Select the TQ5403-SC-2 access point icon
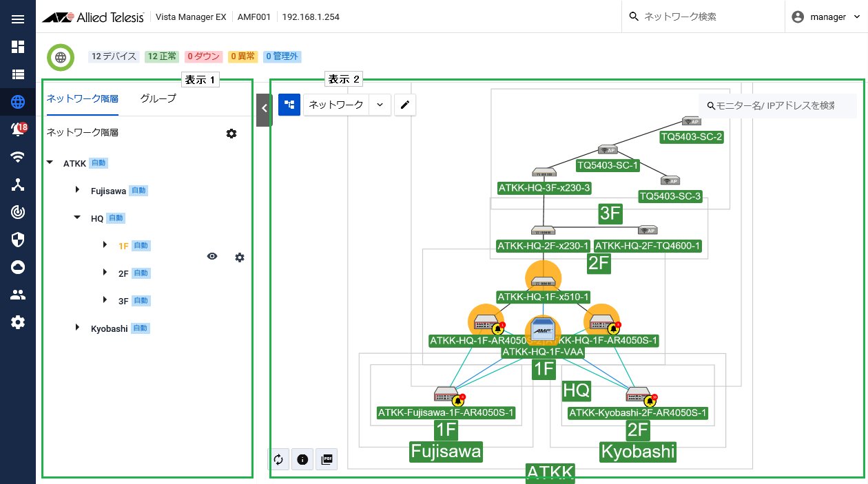The image size is (868, 484). (x=692, y=121)
